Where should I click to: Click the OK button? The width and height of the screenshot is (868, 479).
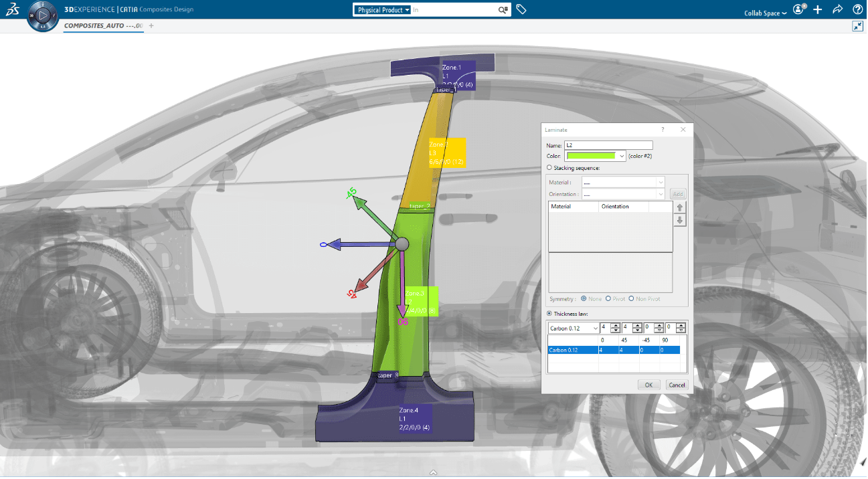click(648, 385)
